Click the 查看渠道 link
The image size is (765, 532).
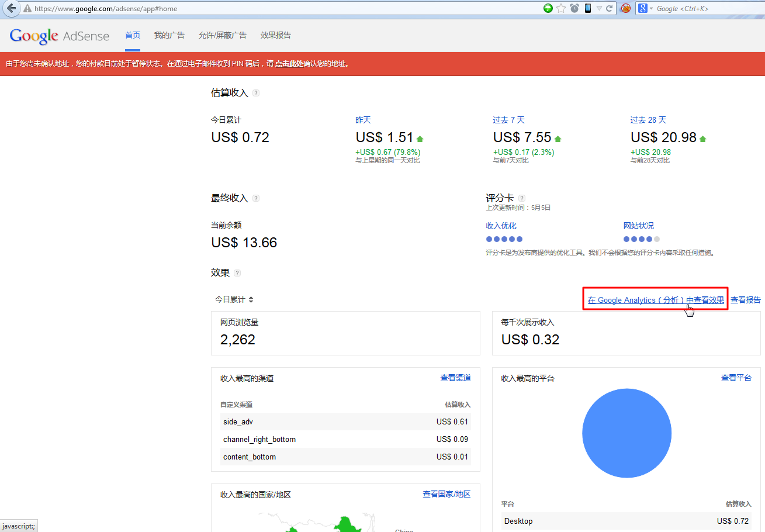(x=455, y=378)
